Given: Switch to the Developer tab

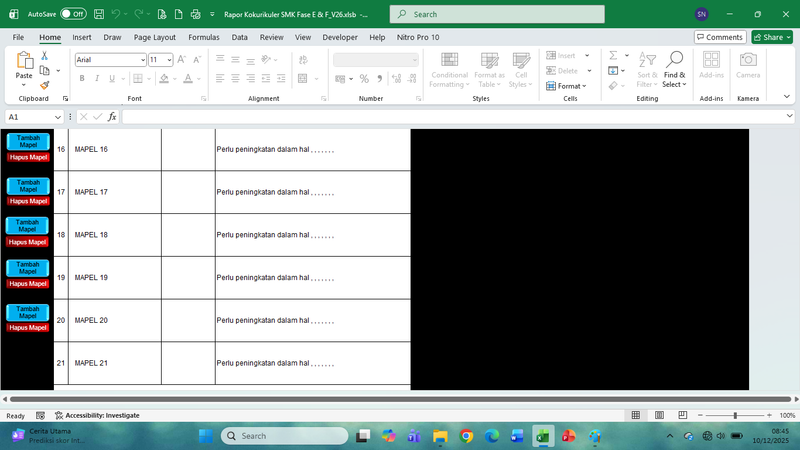Looking at the screenshot, I should [x=340, y=37].
